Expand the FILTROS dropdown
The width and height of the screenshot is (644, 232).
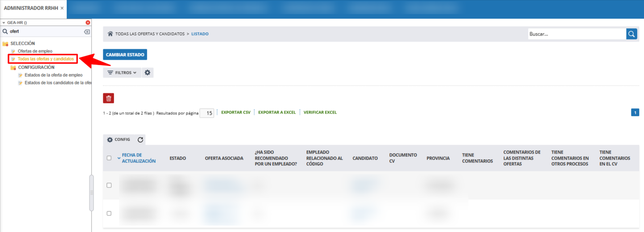[122, 73]
